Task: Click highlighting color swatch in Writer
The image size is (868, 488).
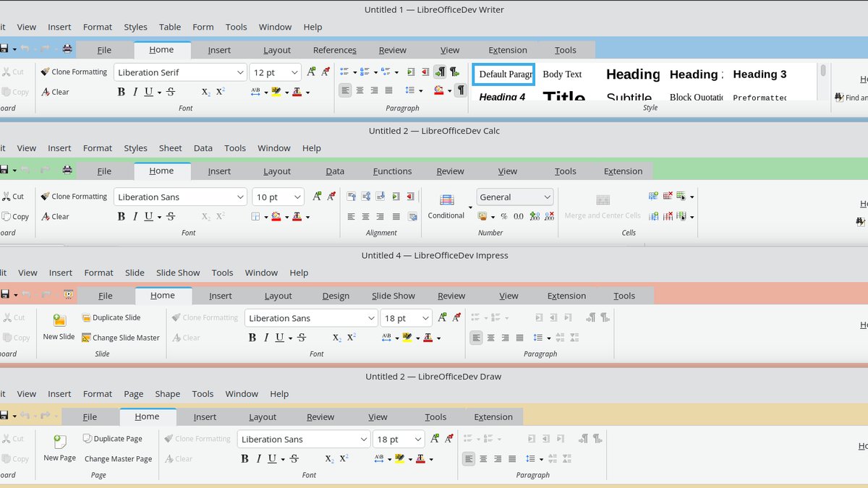Action: (x=276, y=92)
